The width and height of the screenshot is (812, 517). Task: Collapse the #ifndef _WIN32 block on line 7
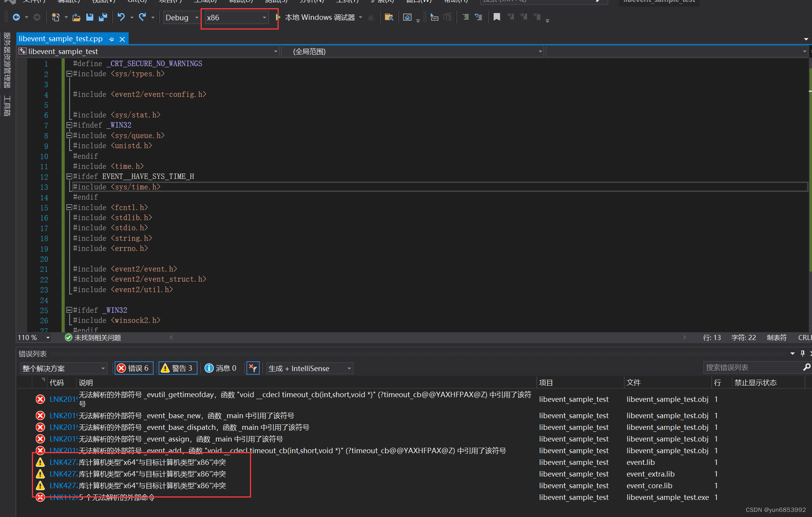69,125
